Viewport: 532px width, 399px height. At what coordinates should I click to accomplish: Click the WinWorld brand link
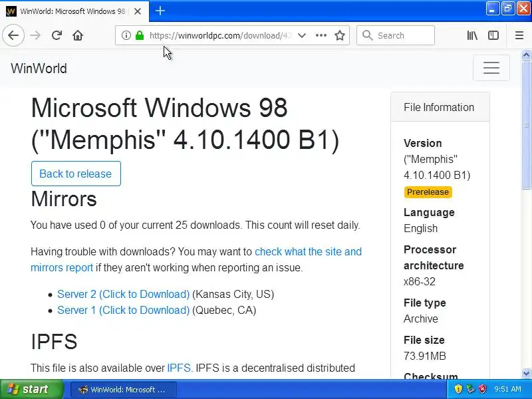[39, 68]
